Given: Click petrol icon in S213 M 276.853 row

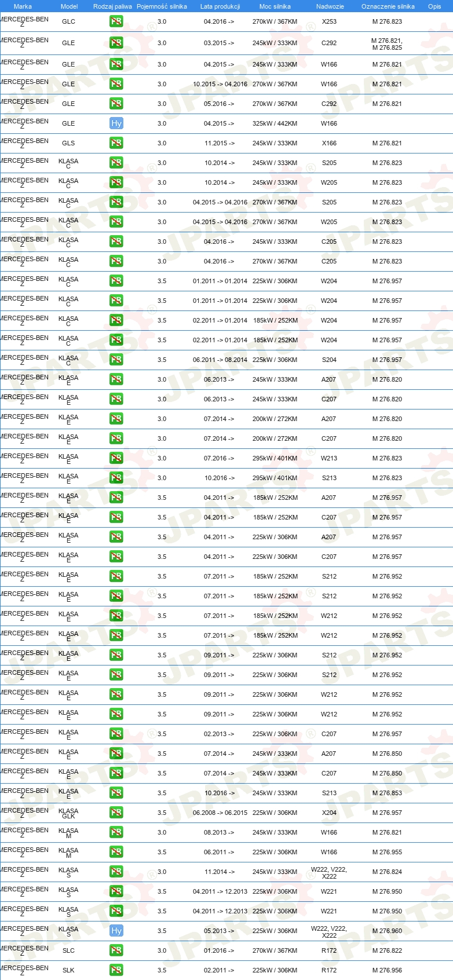Looking at the screenshot, I should point(116,793).
